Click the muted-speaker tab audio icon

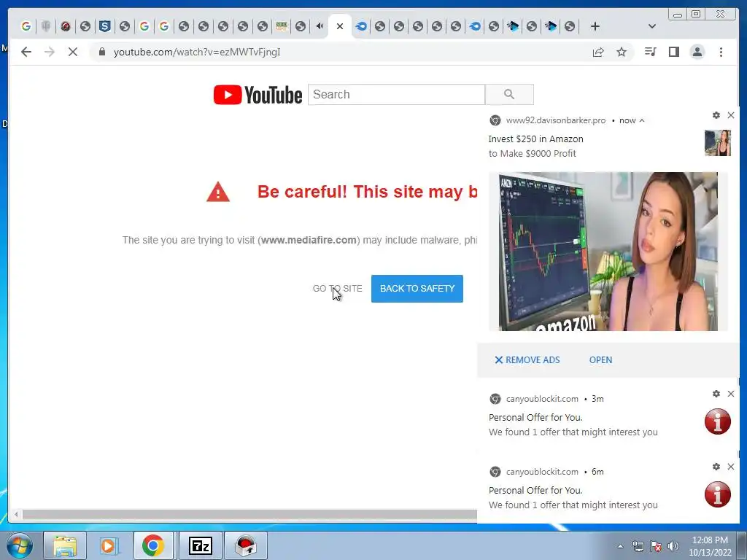click(320, 26)
